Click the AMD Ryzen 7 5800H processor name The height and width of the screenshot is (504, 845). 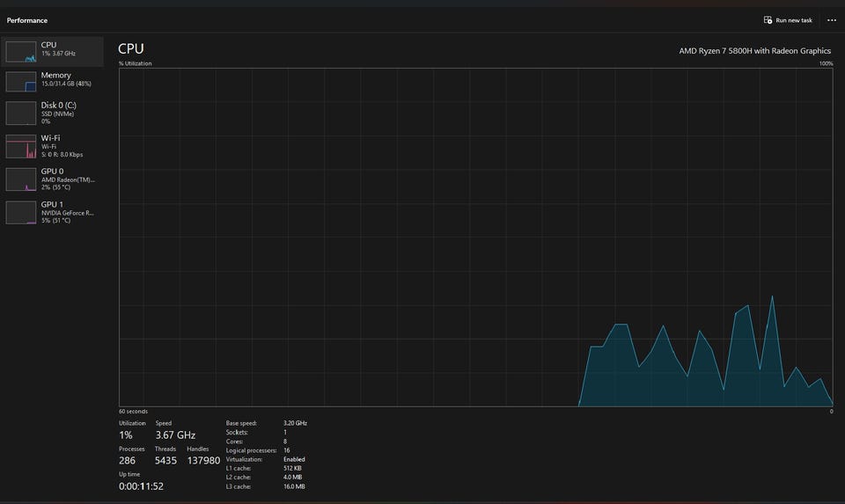(754, 51)
